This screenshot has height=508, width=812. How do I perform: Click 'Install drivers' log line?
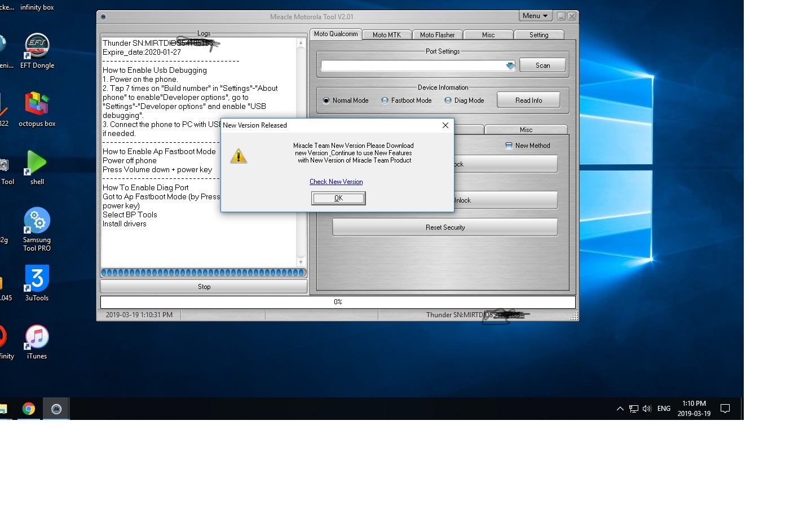coord(124,224)
